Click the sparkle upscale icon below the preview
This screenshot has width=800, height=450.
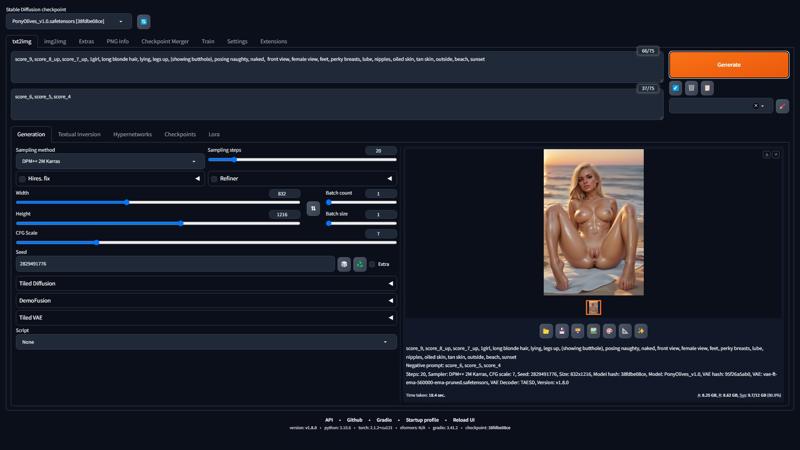[x=641, y=331]
